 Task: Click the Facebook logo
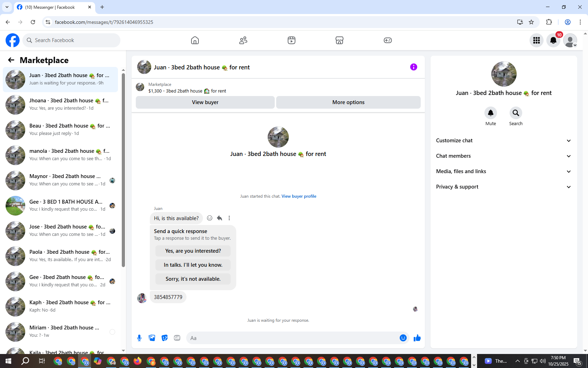[13, 40]
